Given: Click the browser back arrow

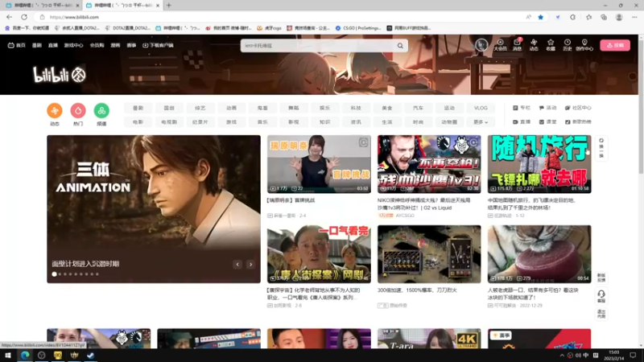Looking at the screenshot, I should pyautogui.click(x=10, y=17).
